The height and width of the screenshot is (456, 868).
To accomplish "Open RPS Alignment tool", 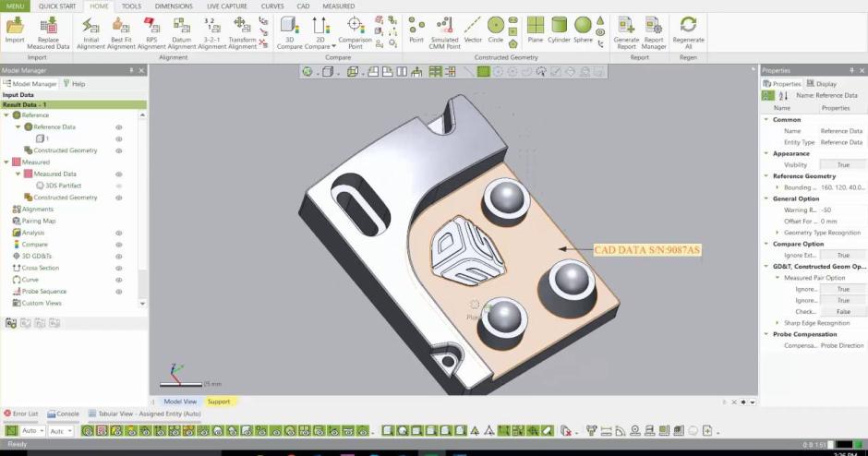I will [151, 32].
